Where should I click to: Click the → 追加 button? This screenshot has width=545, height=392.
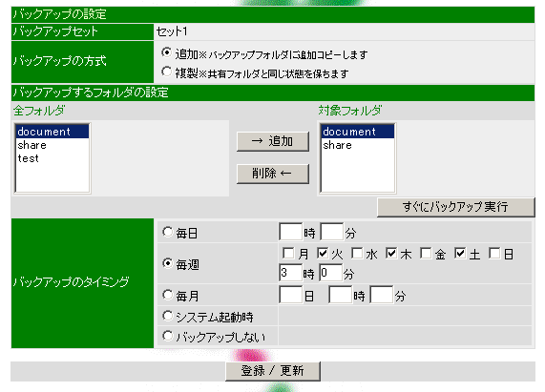tap(273, 141)
